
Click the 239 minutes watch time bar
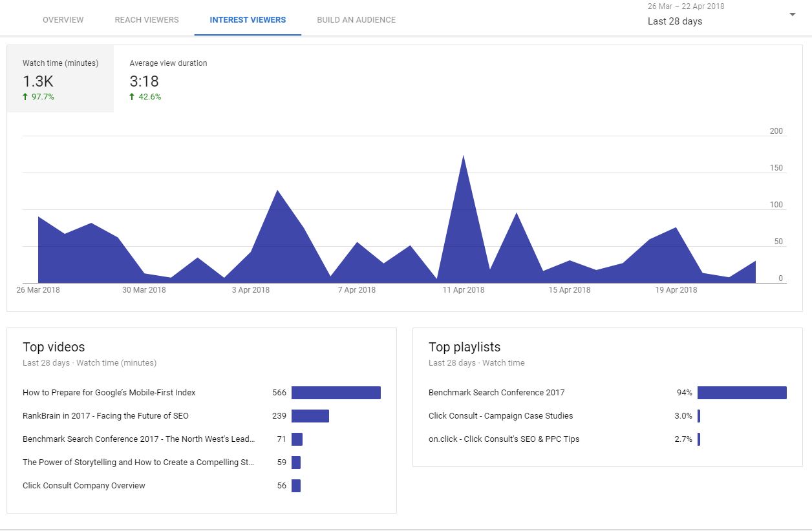(310, 416)
